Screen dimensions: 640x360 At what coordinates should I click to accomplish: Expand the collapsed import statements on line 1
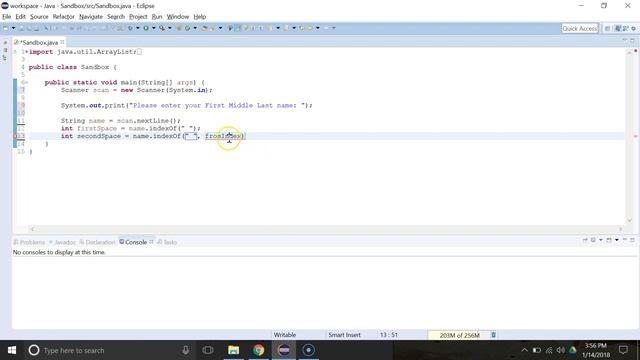(x=26, y=52)
